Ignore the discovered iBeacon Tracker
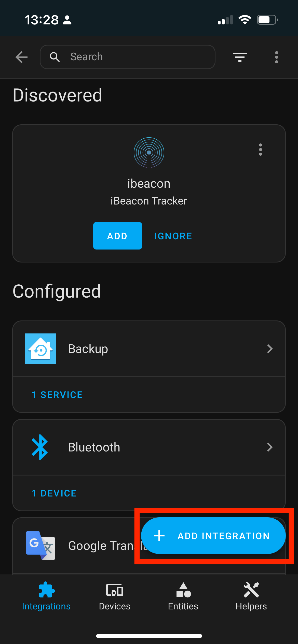298x644 pixels. [173, 236]
